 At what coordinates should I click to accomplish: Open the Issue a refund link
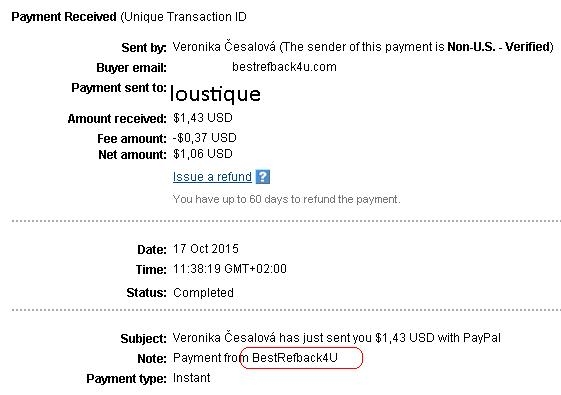(212, 177)
